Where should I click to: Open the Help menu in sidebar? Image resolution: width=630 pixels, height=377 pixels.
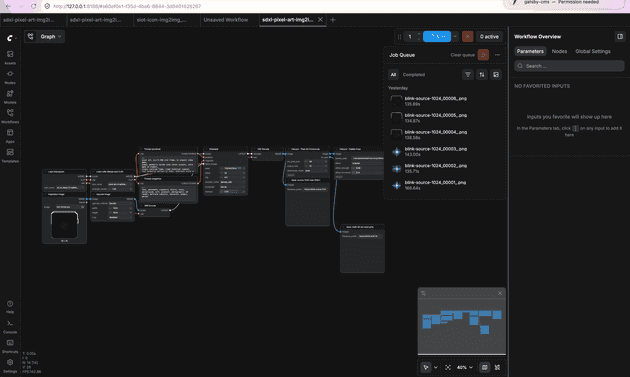(10, 307)
